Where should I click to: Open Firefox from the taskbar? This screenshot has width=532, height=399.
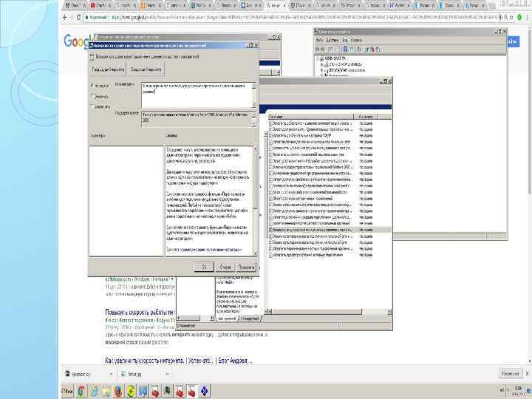tap(118, 391)
